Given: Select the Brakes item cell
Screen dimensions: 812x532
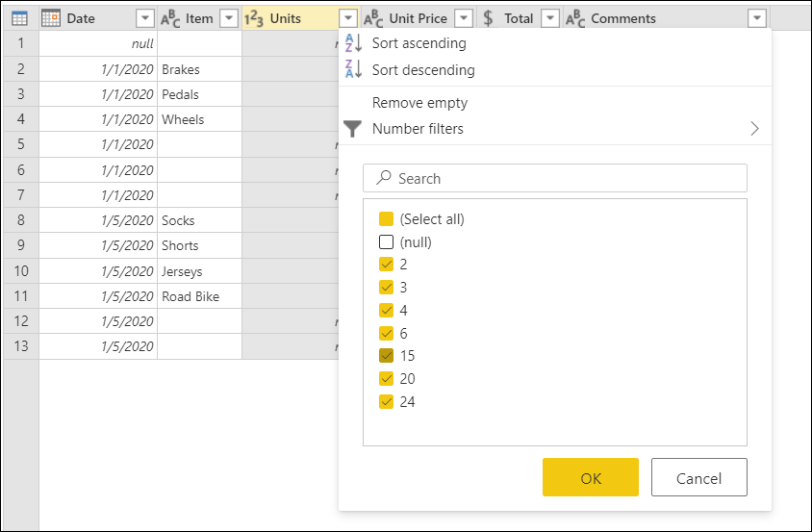Looking at the screenshot, I should coord(199,69).
